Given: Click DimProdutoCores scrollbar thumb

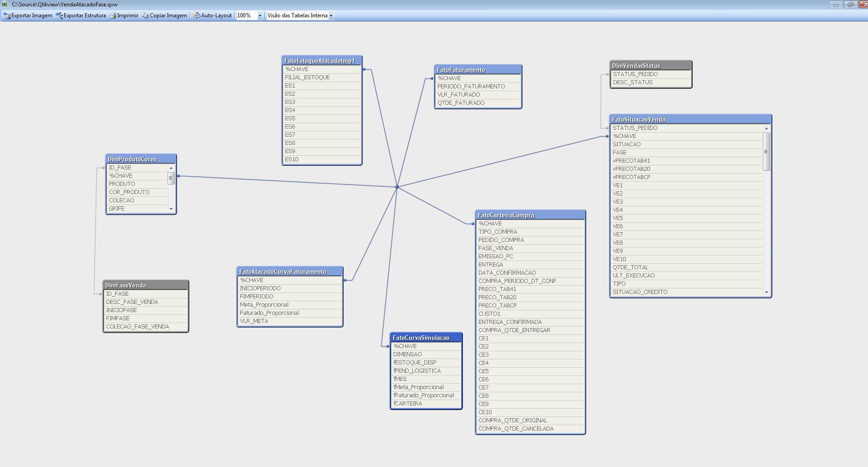Looking at the screenshot, I should [x=171, y=178].
